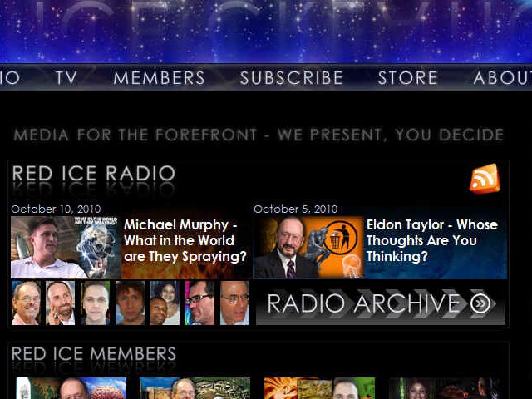Select the seventh small guest portrait thumbnail
Image resolution: width=532 pixels, height=399 pixels.
click(234, 303)
